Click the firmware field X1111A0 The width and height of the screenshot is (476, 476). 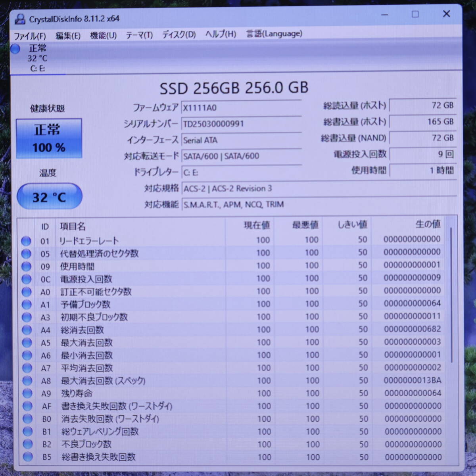tap(241, 108)
